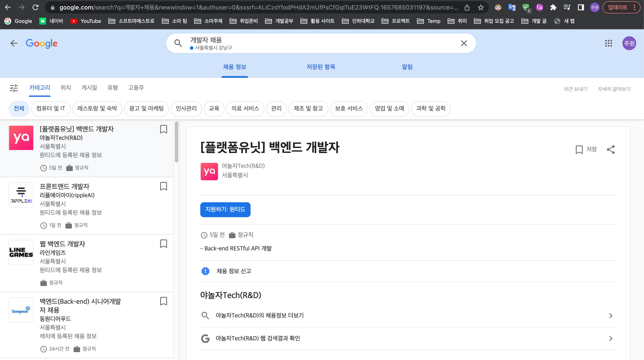Viewport: 644px width, 360px height.
Task: Clear the search box with X icon
Action: (464, 43)
